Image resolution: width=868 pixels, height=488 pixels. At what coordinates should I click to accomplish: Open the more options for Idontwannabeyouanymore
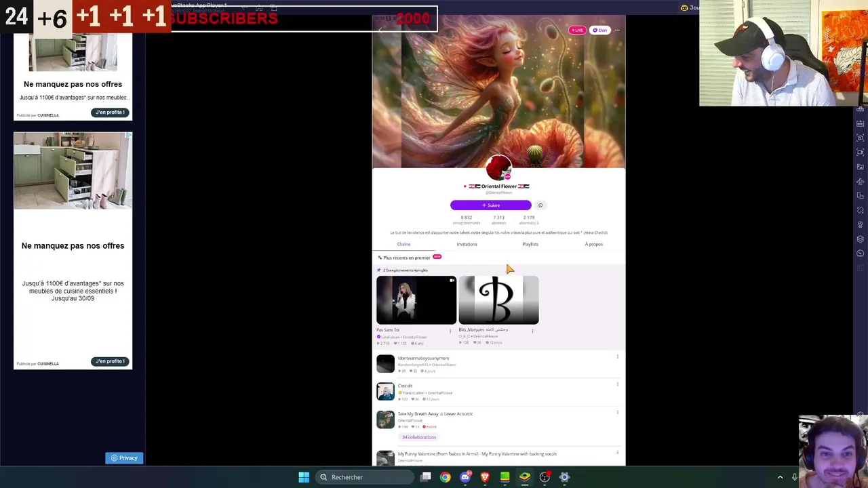click(617, 357)
